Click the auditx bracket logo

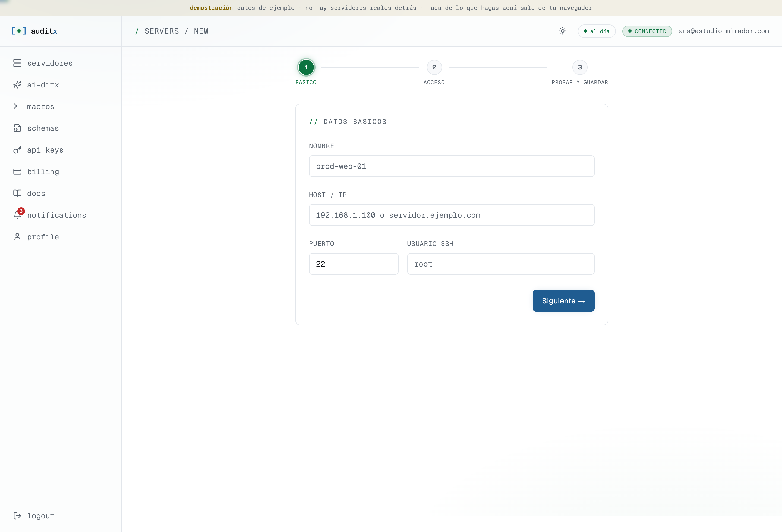18,31
